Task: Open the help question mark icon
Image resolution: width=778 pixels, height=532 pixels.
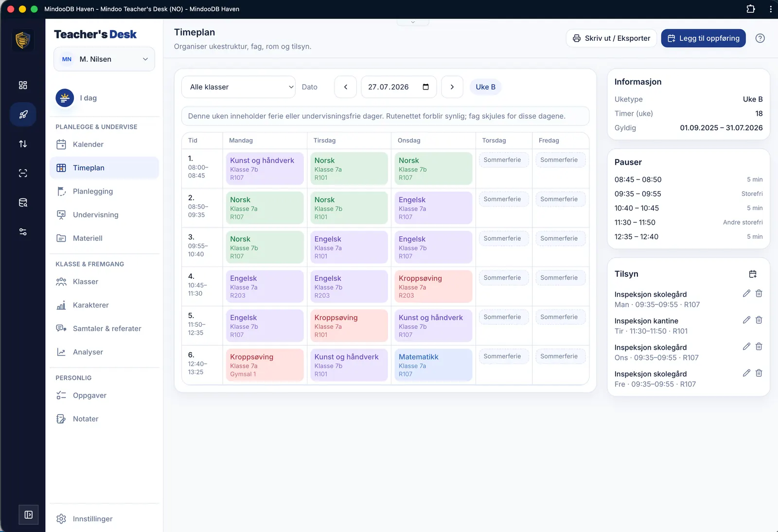Action: [760, 38]
